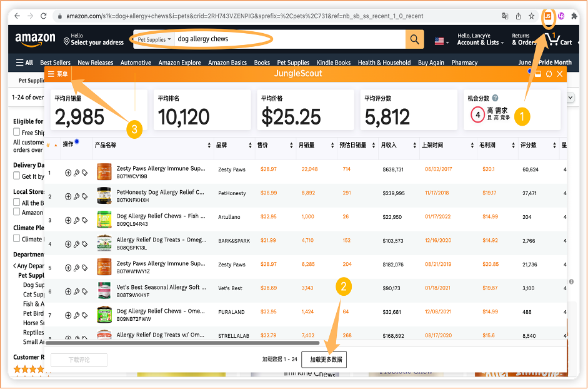
Task: Toggle the All the B... local stores checkbox
Action: [x=16, y=202]
